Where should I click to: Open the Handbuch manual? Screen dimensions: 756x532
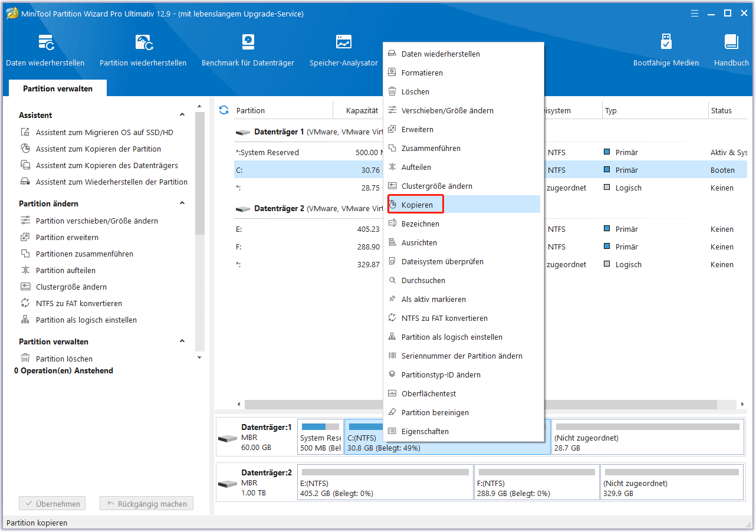(x=731, y=50)
